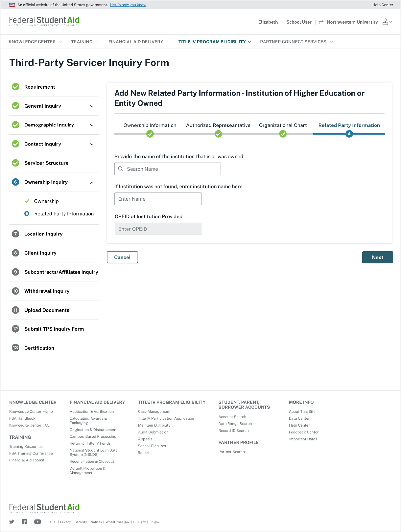401x532 pixels.
Task: Open the Knowledge Center dropdown menu
Action: [x=35, y=42]
